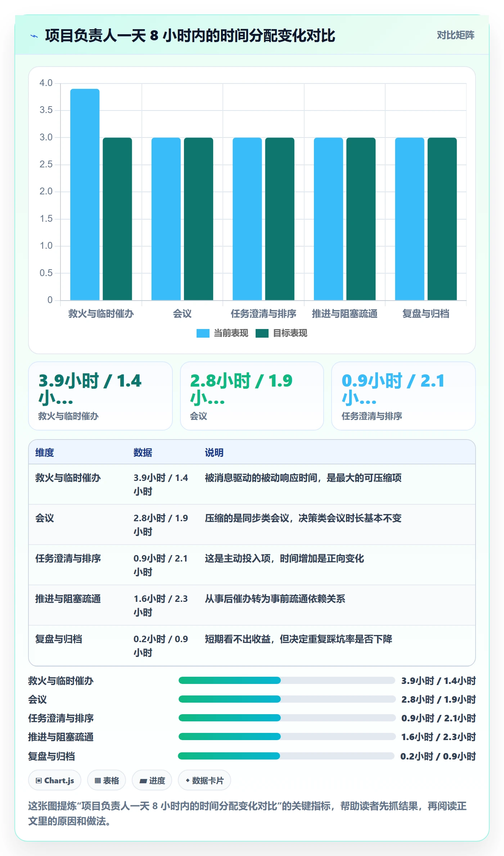Click the 救火与临时催办 progress bar
Viewport: 504px width, 856px height.
[287, 680]
